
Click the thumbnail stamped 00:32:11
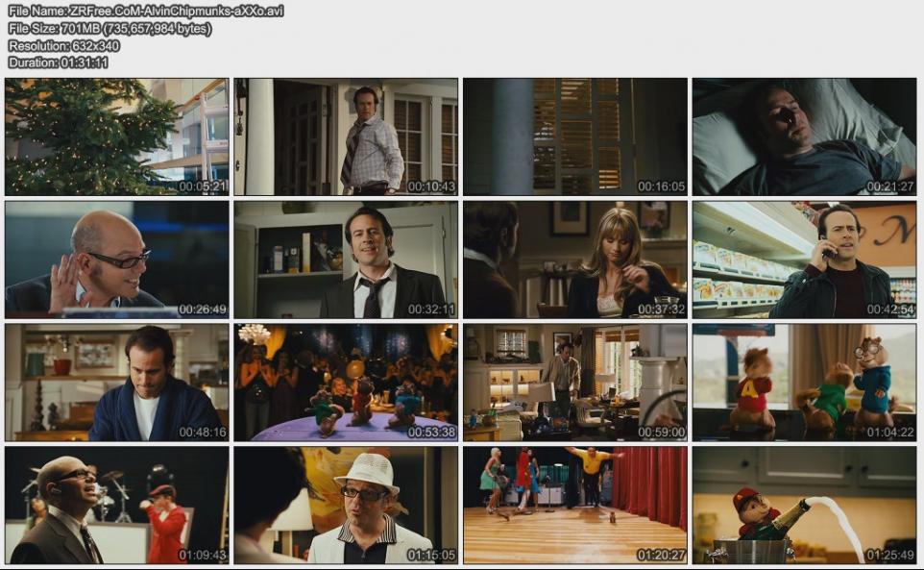click(x=346, y=260)
